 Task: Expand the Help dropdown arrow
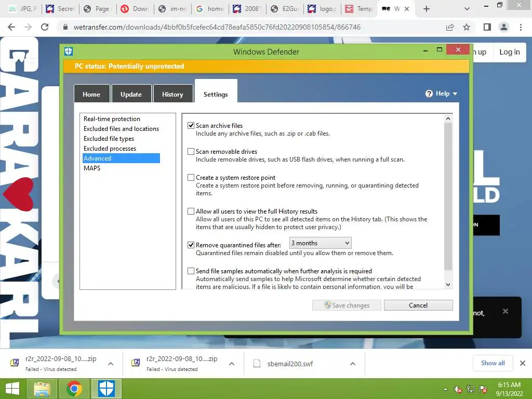click(455, 94)
